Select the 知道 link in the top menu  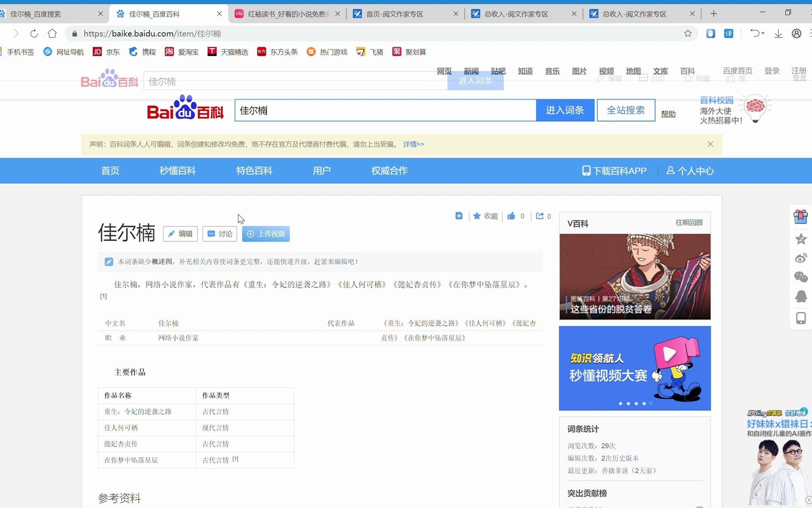525,71
